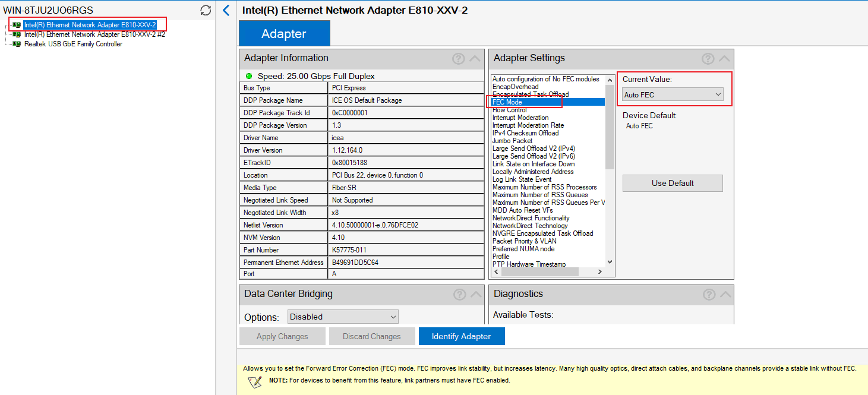Image resolution: width=868 pixels, height=395 pixels.
Task: Click the Discard Changes button
Action: (372, 336)
